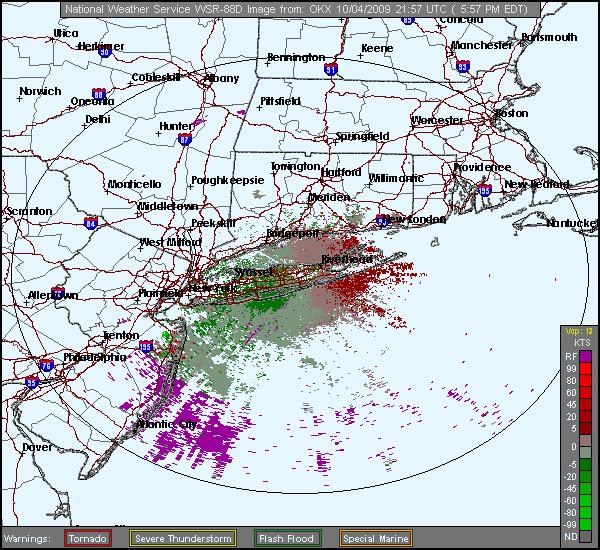Screen dimensions: 600x550
Task: Click the Interstate 95 shield near New London
Action: pyautogui.click(x=382, y=219)
